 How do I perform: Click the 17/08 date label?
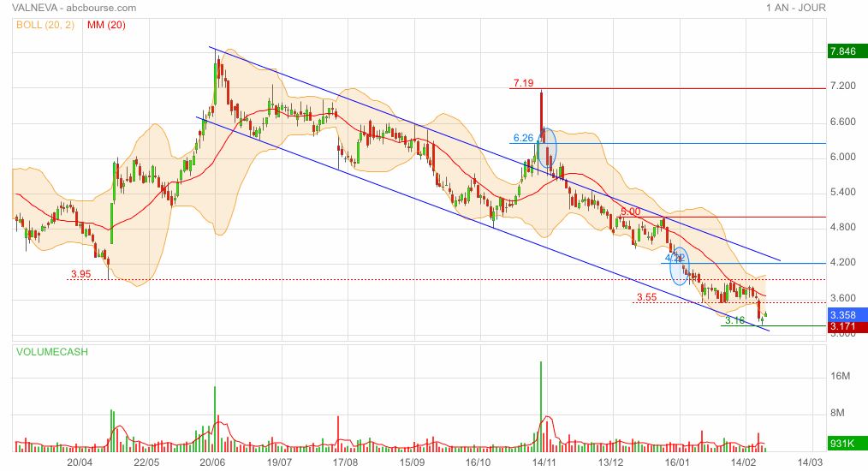[345, 462]
